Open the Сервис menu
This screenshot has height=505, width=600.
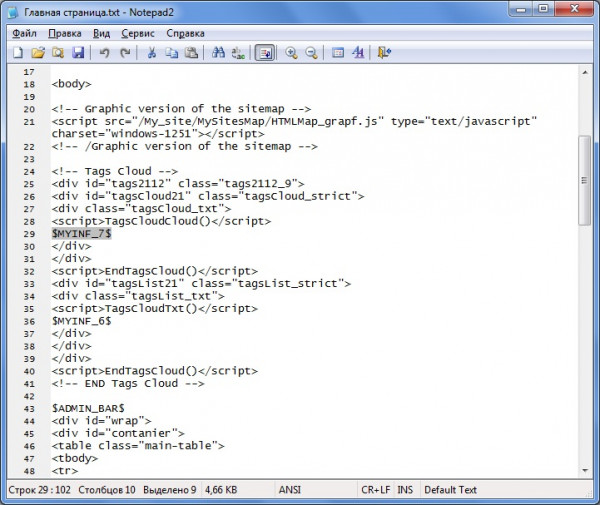138,34
